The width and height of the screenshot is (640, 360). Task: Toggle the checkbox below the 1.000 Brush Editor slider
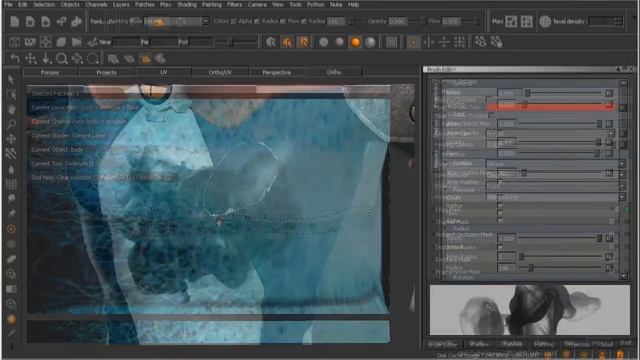(500, 247)
